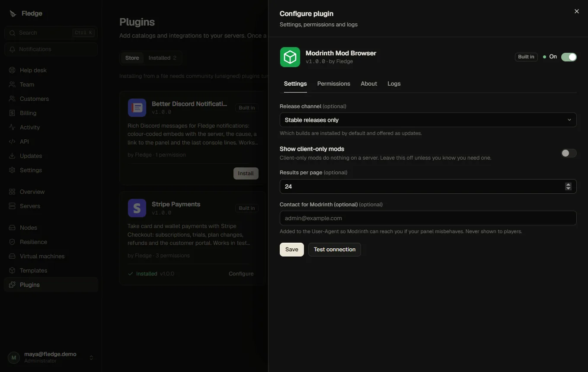Click the Virtual machines icon

[x=12, y=256]
